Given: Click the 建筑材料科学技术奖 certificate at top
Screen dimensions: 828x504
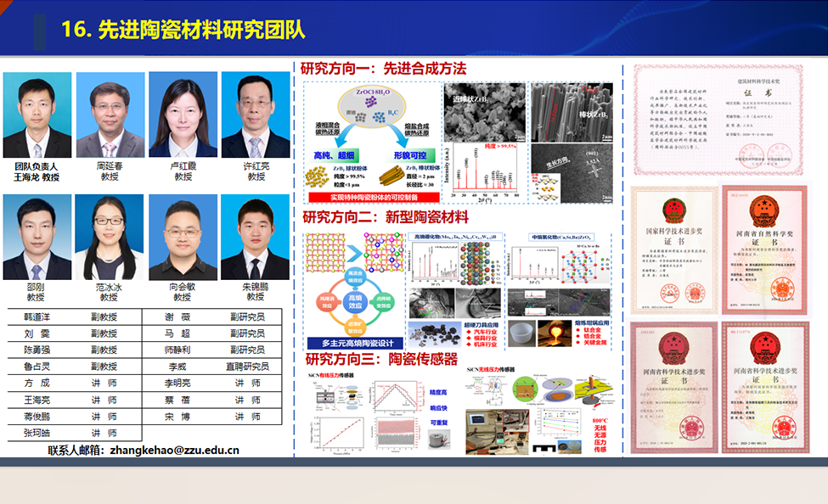Looking at the screenshot, I should [718, 120].
